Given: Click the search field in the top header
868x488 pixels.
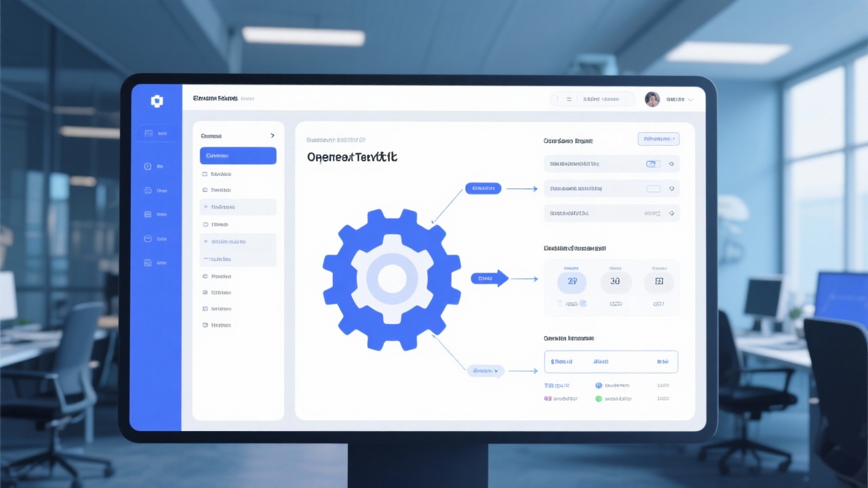Looking at the screenshot, I should click(x=592, y=100).
